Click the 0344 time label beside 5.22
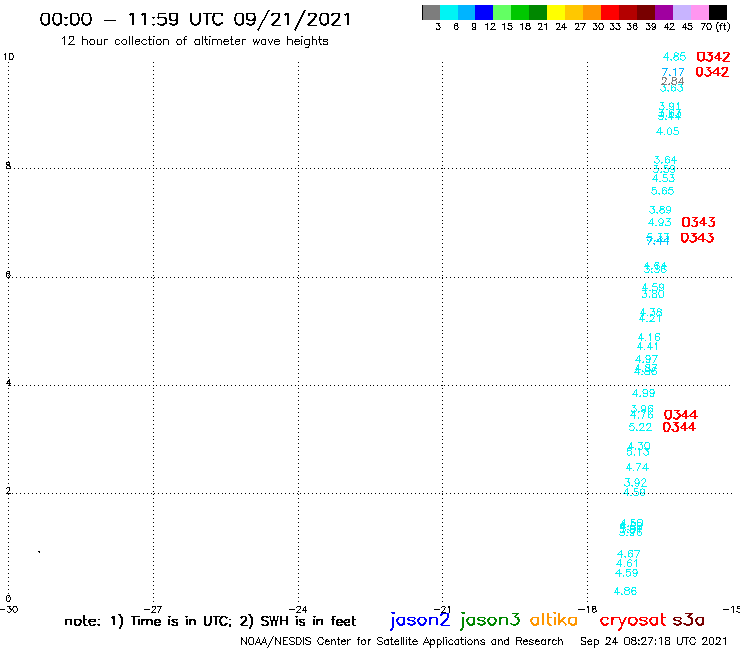This screenshot has height=650, width=740. point(679,427)
